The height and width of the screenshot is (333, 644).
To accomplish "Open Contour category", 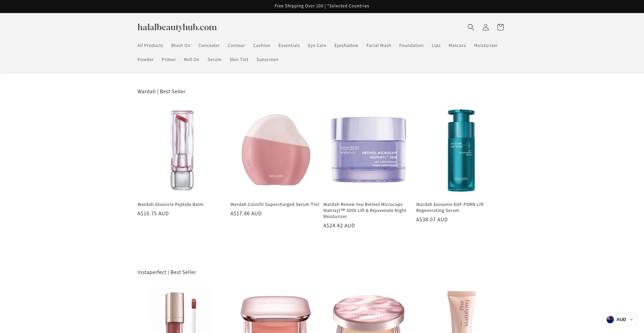I will pyautogui.click(x=236, y=46).
